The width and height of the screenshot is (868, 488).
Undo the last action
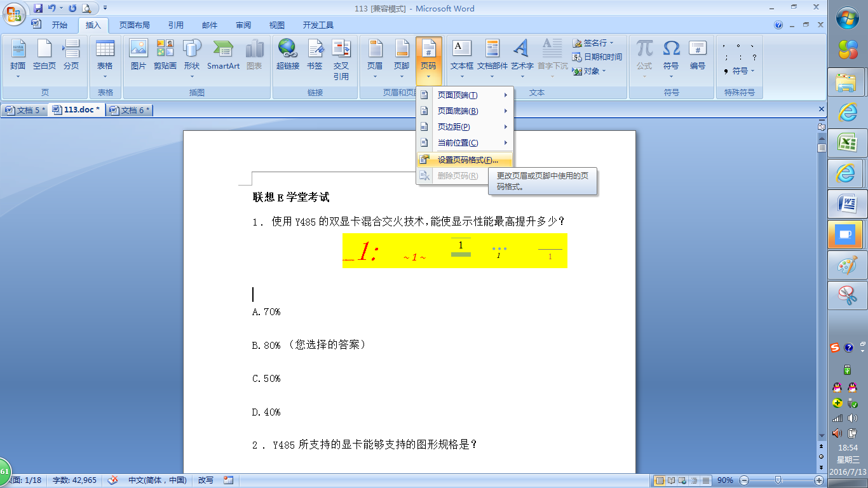coord(52,8)
